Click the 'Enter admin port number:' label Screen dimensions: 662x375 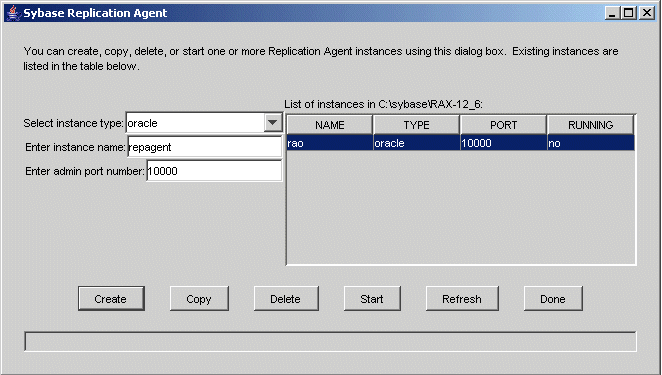click(85, 171)
